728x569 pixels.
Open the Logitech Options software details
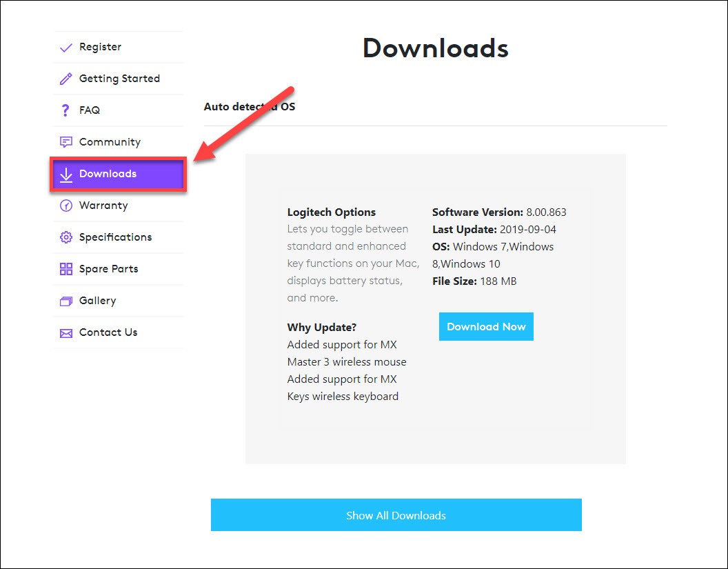tap(331, 212)
